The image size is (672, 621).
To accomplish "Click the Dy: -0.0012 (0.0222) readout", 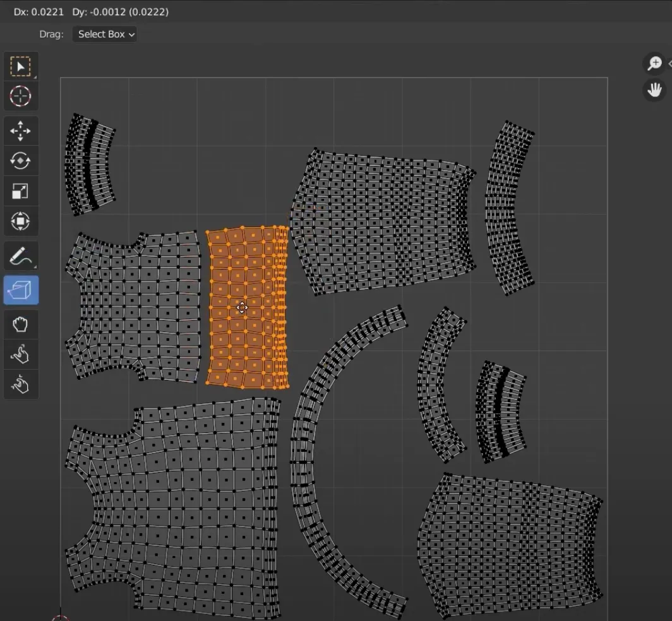I will pos(121,12).
